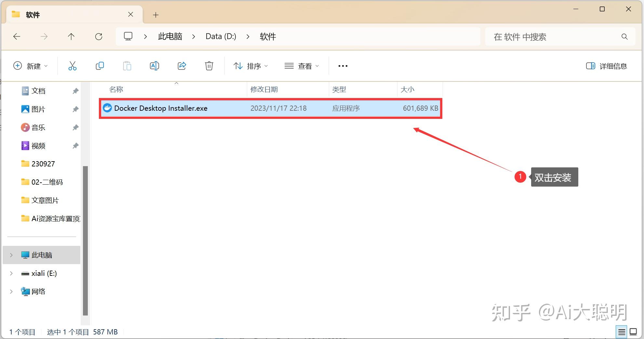This screenshot has width=644, height=339.
Task: Click the Docker whale file icon
Action: pyautogui.click(x=107, y=108)
